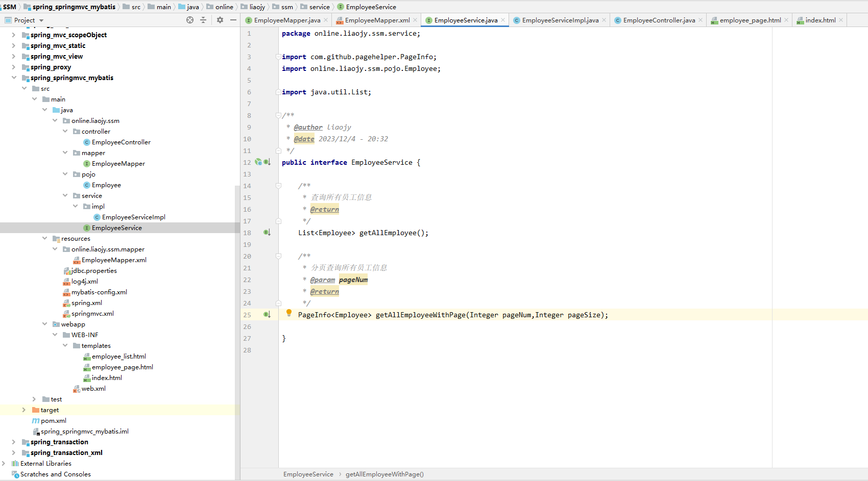
Task: Expand spring_mvc_scopeObject module
Action: tap(14, 35)
